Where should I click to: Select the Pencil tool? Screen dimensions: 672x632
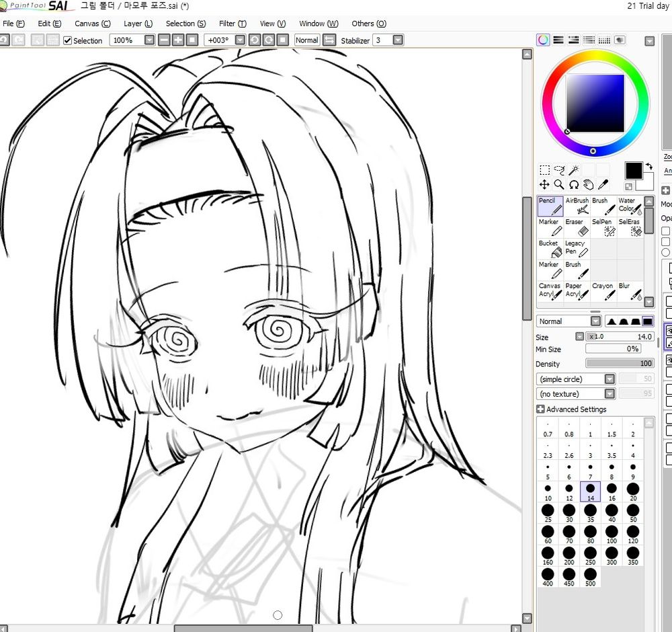click(x=550, y=206)
